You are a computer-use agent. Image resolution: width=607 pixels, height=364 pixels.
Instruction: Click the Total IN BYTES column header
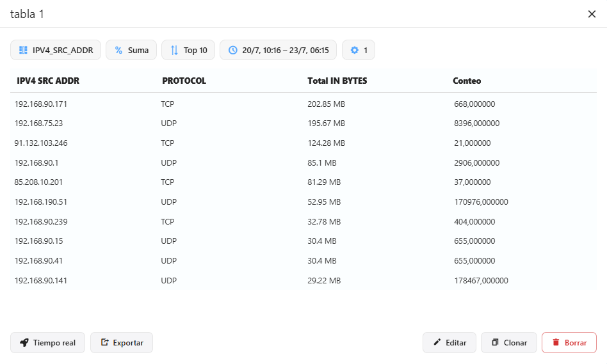click(x=337, y=81)
